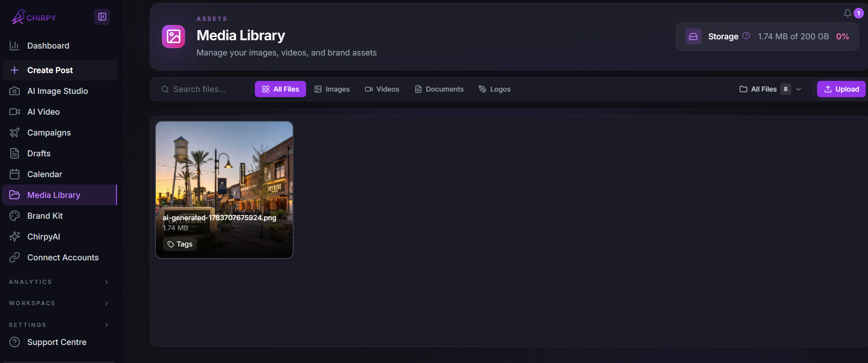Click the Calendar icon in sidebar

(x=15, y=174)
